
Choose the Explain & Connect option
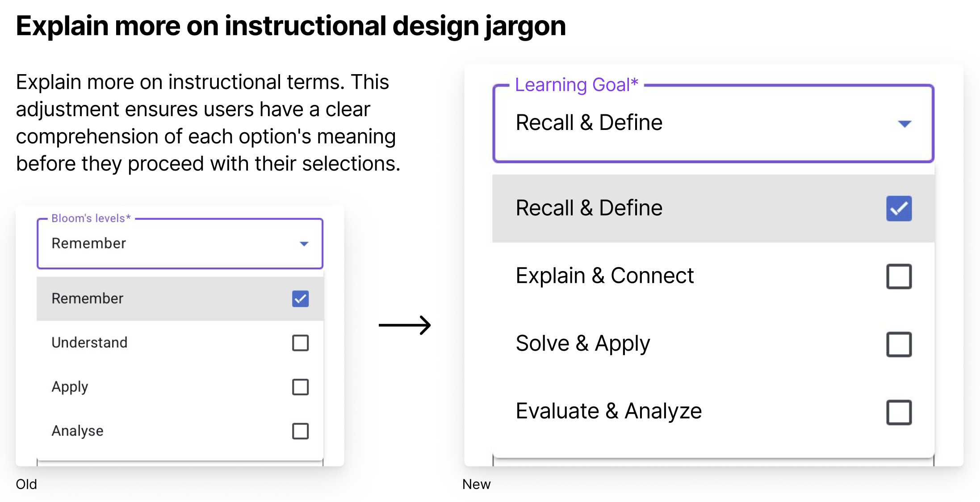click(x=605, y=276)
